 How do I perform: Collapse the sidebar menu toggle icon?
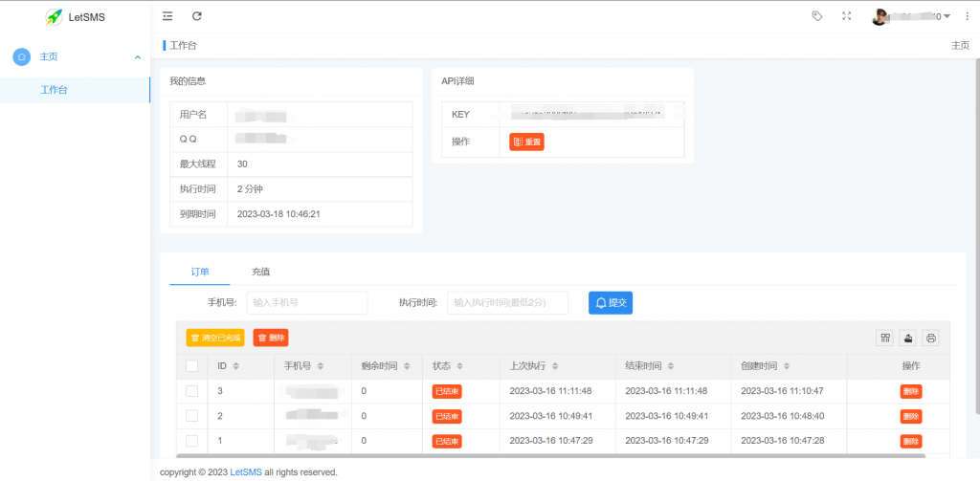168,16
